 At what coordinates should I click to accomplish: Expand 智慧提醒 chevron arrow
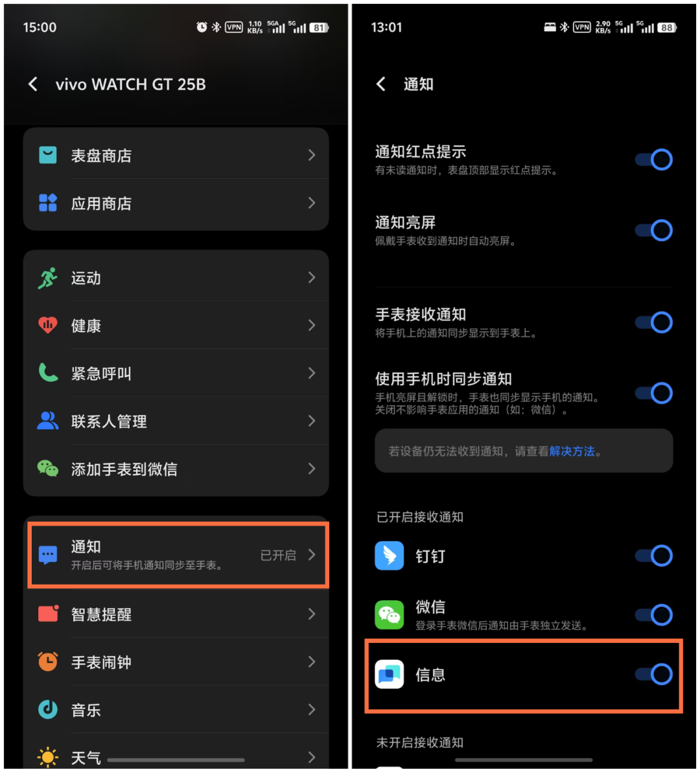click(x=312, y=614)
